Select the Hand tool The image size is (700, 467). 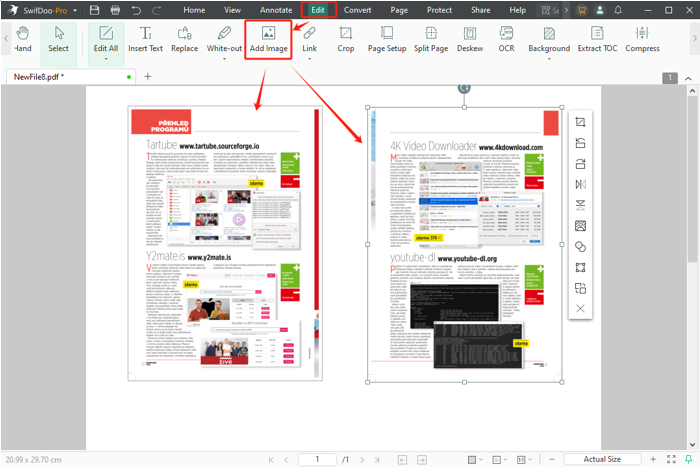[x=22, y=40]
